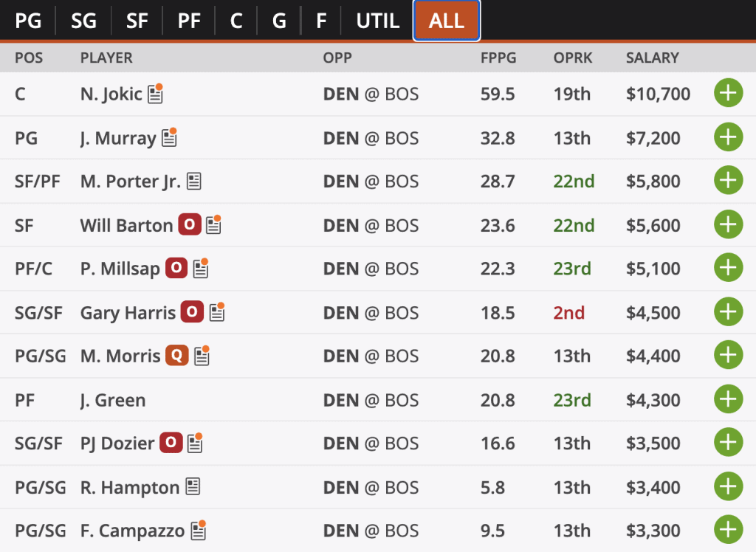The height and width of the screenshot is (552, 756).
Task: Sort by the OPRK column header
Action: [x=573, y=58]
